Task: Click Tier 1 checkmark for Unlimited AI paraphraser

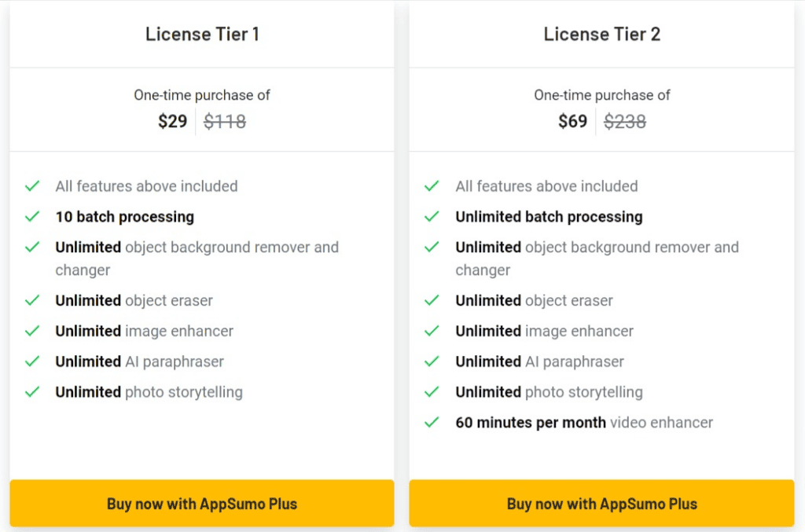Action: (x=32, y=361)
